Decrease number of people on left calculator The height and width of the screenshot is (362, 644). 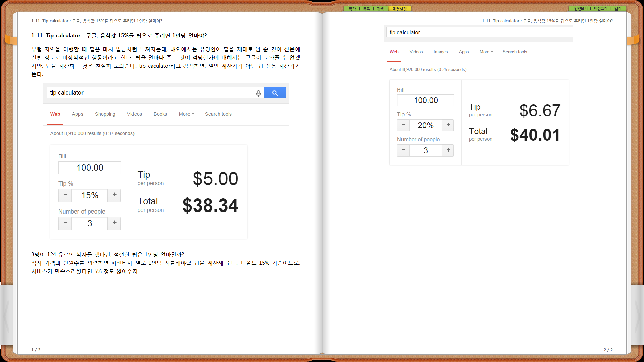[x=65, y=223]
